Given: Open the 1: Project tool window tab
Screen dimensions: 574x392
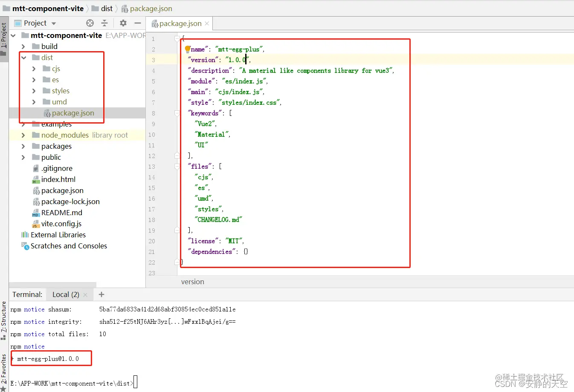Looking at the screenshot, I should [4, 39].
